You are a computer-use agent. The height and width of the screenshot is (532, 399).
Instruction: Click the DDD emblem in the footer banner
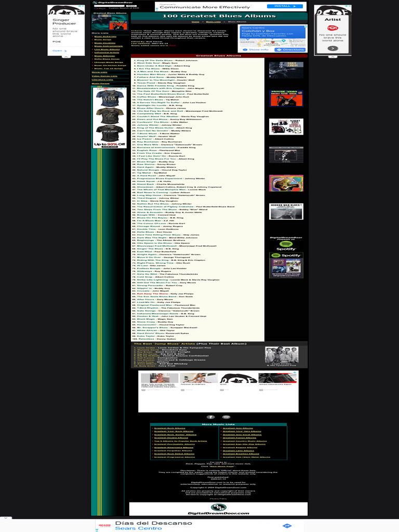click(x=219, y=508)
